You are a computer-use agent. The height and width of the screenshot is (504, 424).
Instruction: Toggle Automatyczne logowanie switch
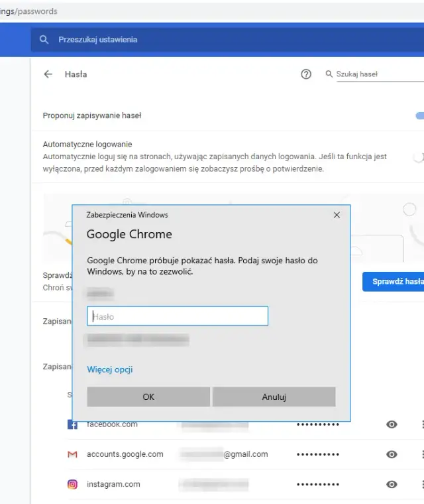pos(419,157)
